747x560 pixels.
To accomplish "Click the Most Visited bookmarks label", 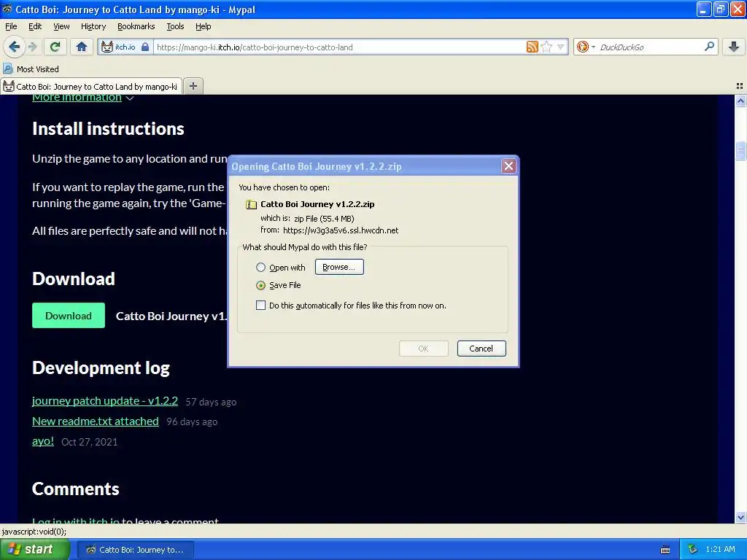I will point(38,69).
